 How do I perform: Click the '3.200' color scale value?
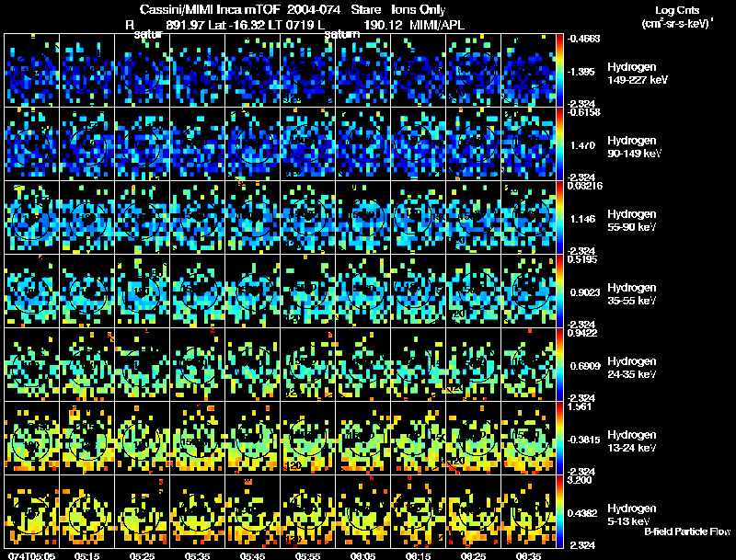point(580,480)
